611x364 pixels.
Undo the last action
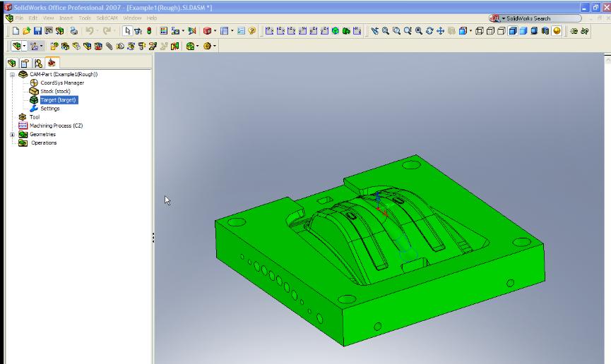(90, 31)
